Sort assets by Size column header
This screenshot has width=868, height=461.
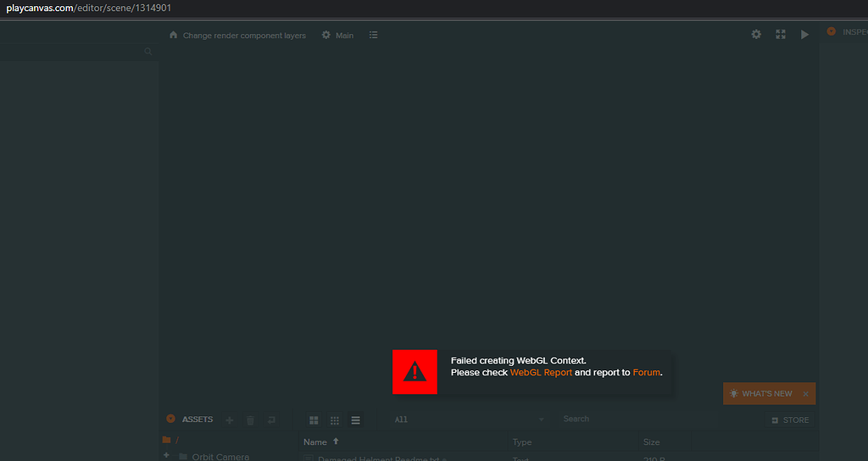(665, 442)
